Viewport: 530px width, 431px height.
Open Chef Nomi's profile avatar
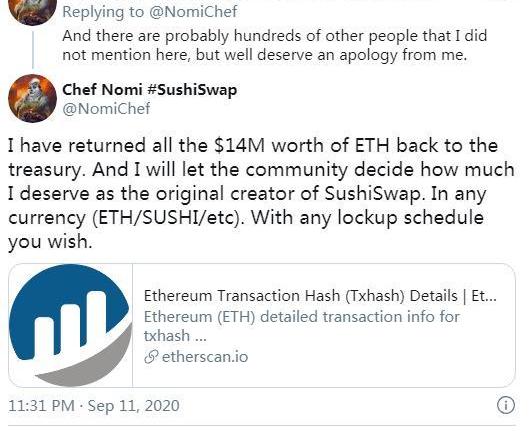(x=32, y=98)
